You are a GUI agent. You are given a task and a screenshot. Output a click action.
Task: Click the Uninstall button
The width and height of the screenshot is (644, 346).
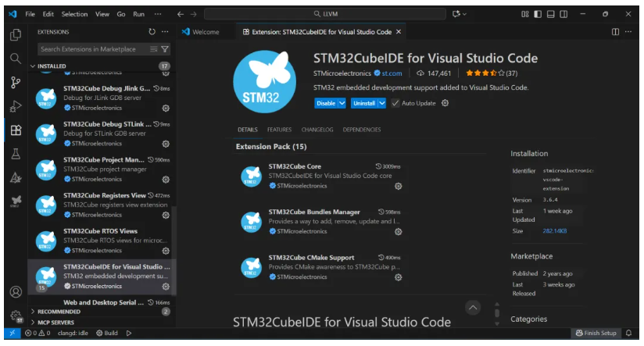click(x=363, y=103)
